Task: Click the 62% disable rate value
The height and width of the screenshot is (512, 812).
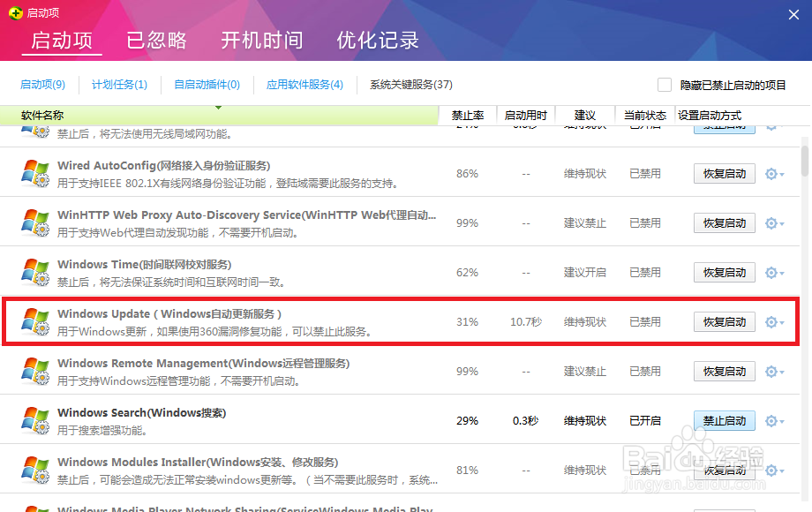Action: click(467, 273)
